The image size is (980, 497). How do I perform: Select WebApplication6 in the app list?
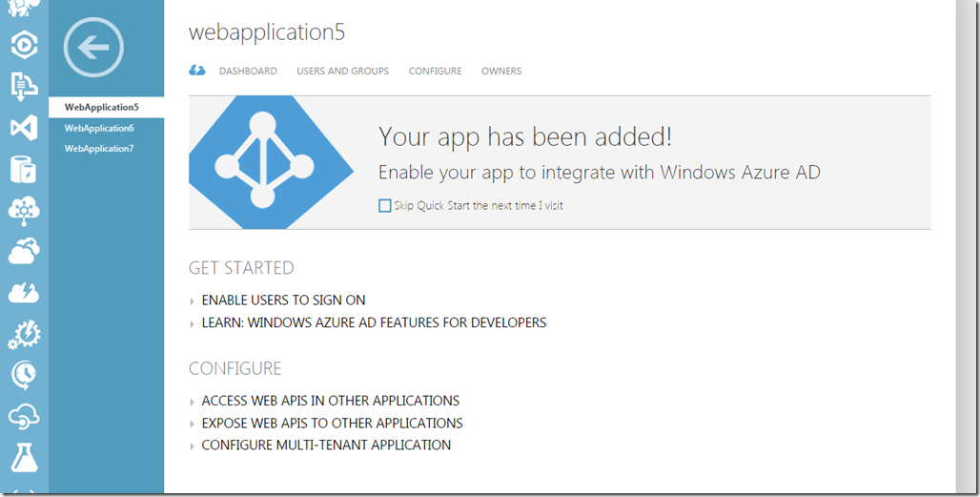tap(99, 128)
